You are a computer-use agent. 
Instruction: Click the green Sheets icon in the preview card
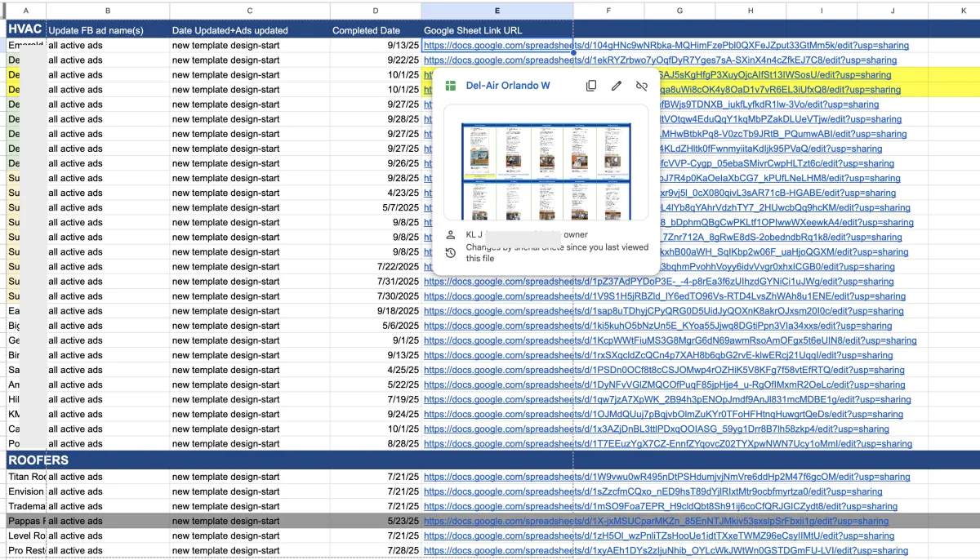[450, 86]
